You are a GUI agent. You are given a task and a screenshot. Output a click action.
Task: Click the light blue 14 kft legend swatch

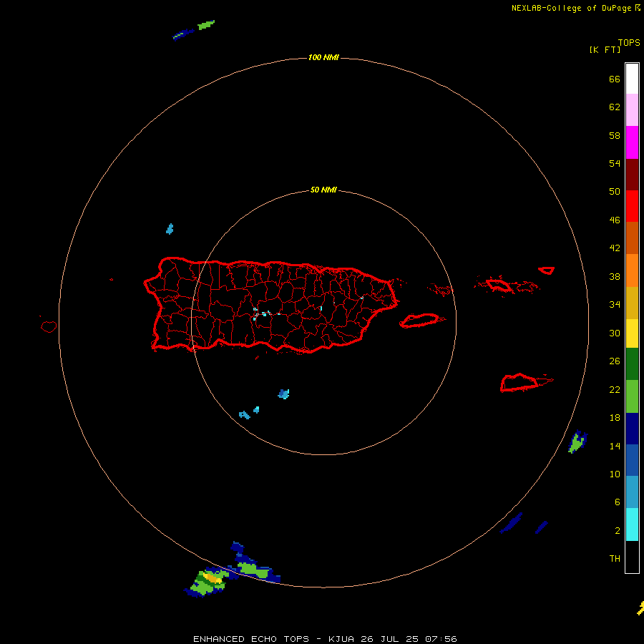[632, 492]
